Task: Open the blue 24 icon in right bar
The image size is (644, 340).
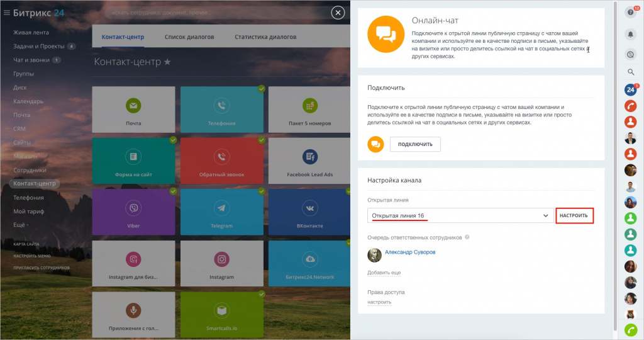Action: (x=630, y=89)
